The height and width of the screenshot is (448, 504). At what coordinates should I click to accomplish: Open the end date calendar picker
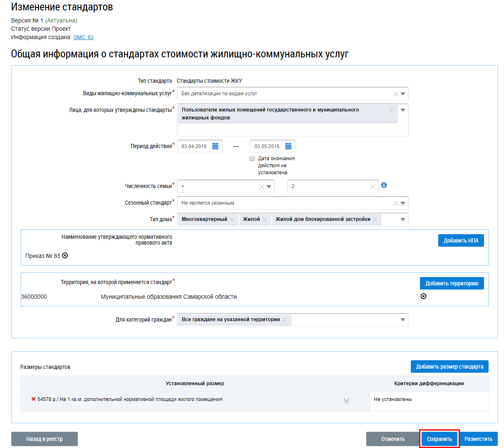click(288, 146)
